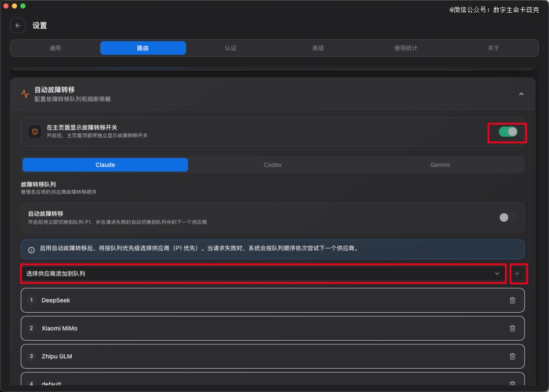This screenshot has height=392, width=549.
Task: Click the 关于 tab
Action: (493, 48)
